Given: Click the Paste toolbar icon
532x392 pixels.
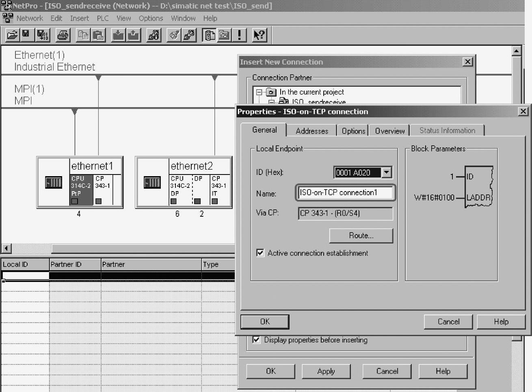Looking at the screenshot, I should click(x=98, y=35).
